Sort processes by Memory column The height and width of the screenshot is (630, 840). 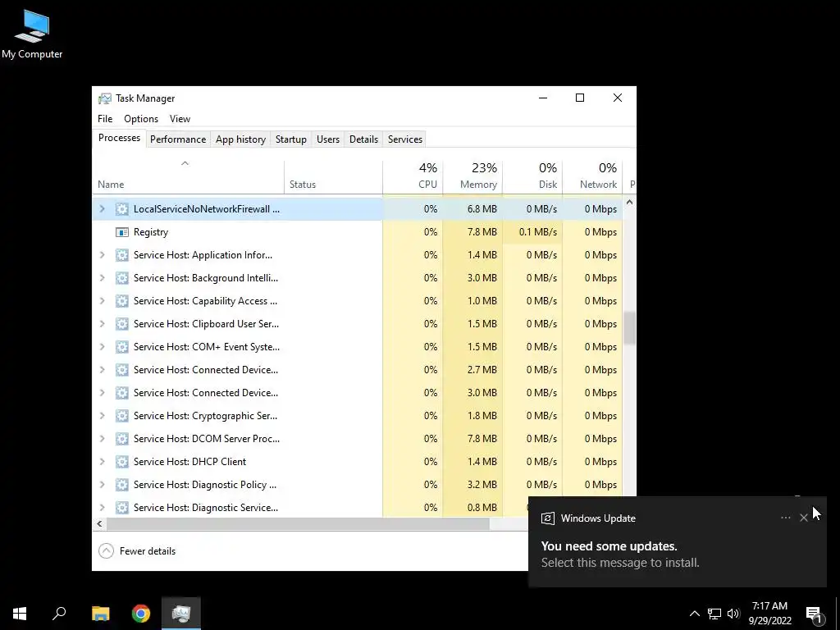click(x=473, y=177)
